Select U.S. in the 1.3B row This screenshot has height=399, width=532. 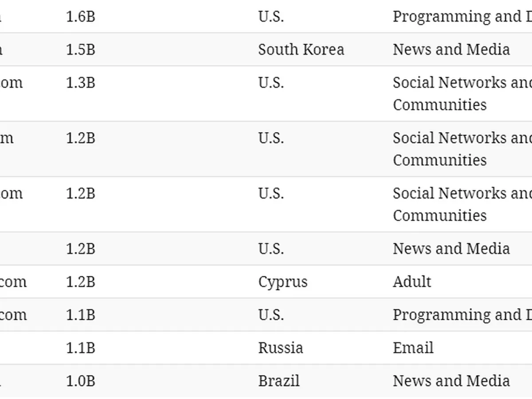(x=271, y=83)
